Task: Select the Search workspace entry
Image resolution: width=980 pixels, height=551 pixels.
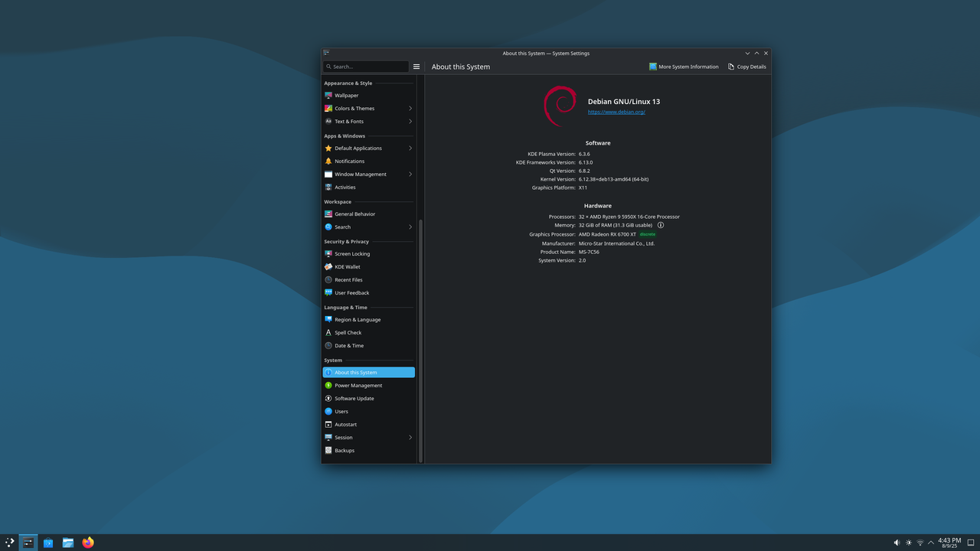Action: [x=368, y=227]
